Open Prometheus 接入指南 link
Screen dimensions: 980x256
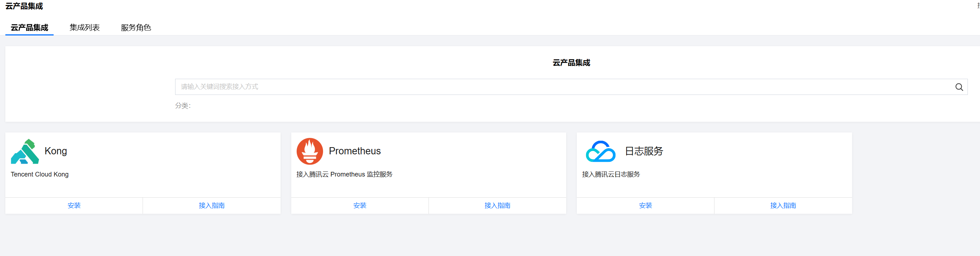(x=497, y=206)
